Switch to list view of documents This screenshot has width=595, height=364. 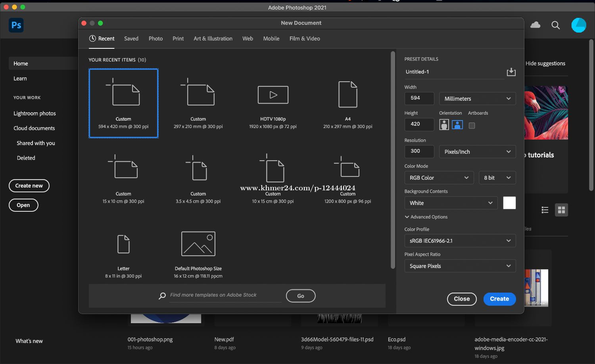545,210
